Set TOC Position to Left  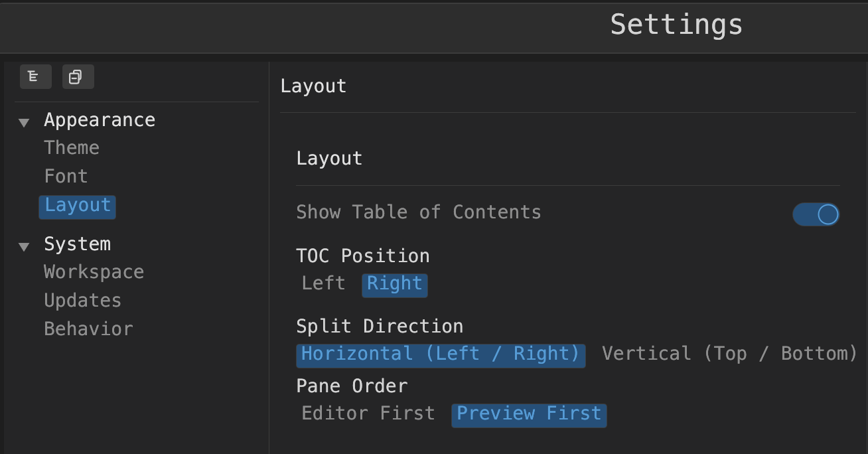(323, 283)
